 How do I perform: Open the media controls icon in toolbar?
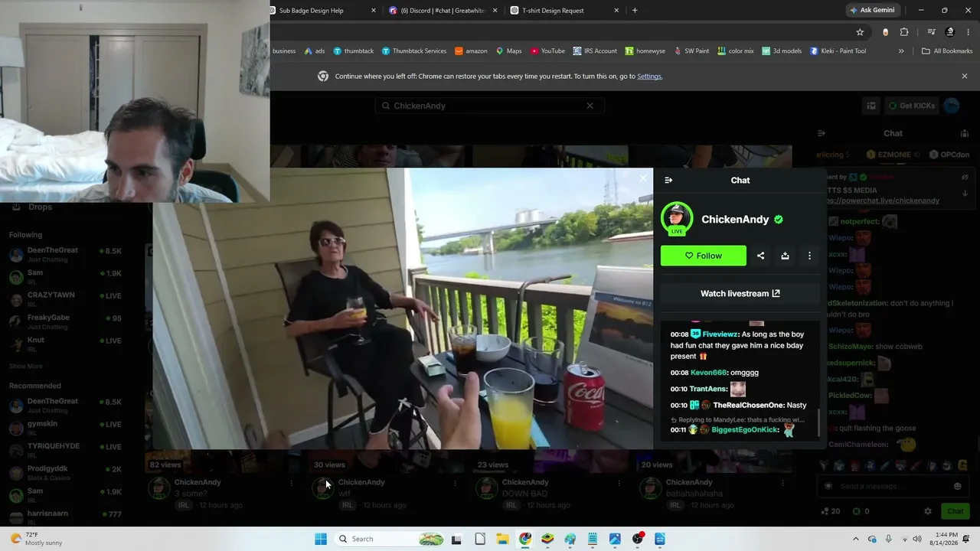(931, 32)
